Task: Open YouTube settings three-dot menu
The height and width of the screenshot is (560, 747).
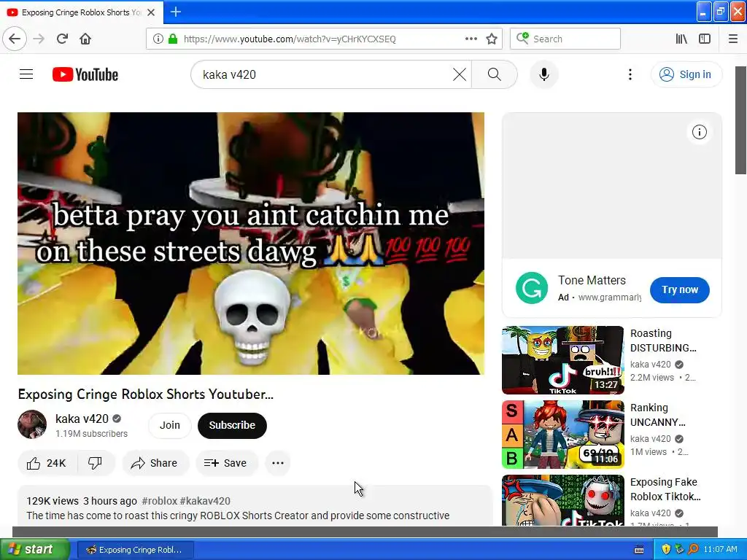Action: [x=630, y=74]
